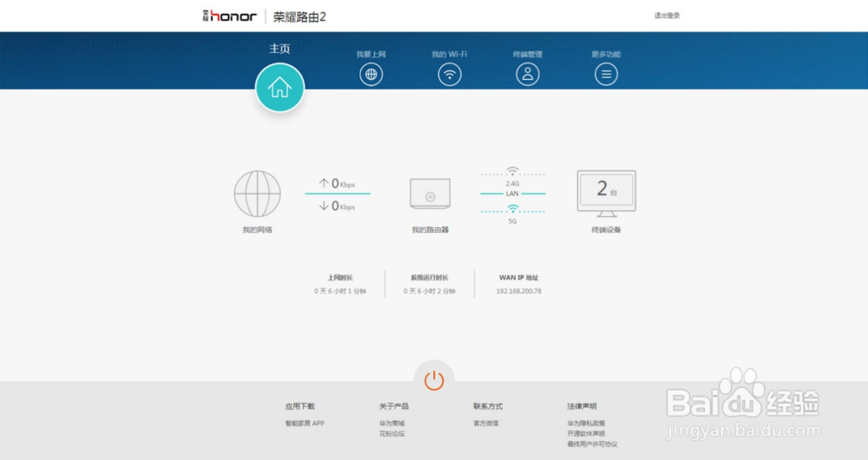Select the 主页 tab label
The width and height of the screenshot is (868, 460).
point(279,49)
